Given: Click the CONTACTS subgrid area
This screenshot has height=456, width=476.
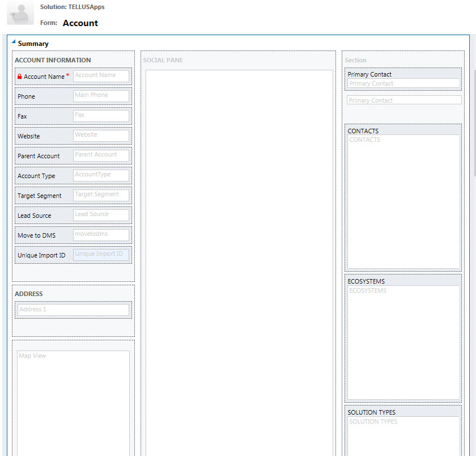Looking at the screenshot, I should tap(403, 201).
